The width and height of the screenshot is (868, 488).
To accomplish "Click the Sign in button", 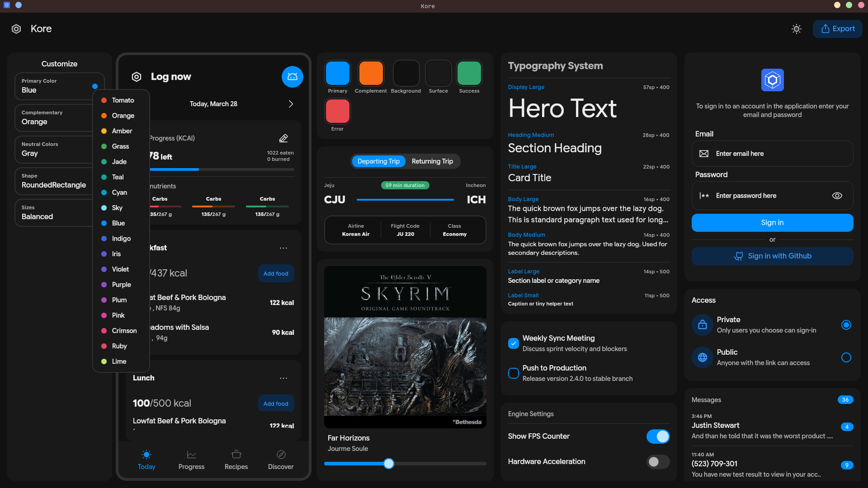I will click(x=772, y=223).
